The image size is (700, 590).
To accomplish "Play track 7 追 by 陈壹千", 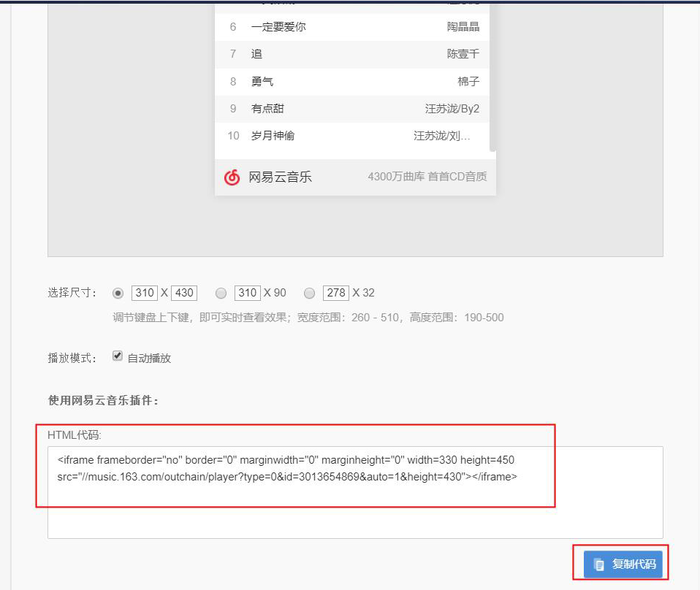I will pos(352,55).
